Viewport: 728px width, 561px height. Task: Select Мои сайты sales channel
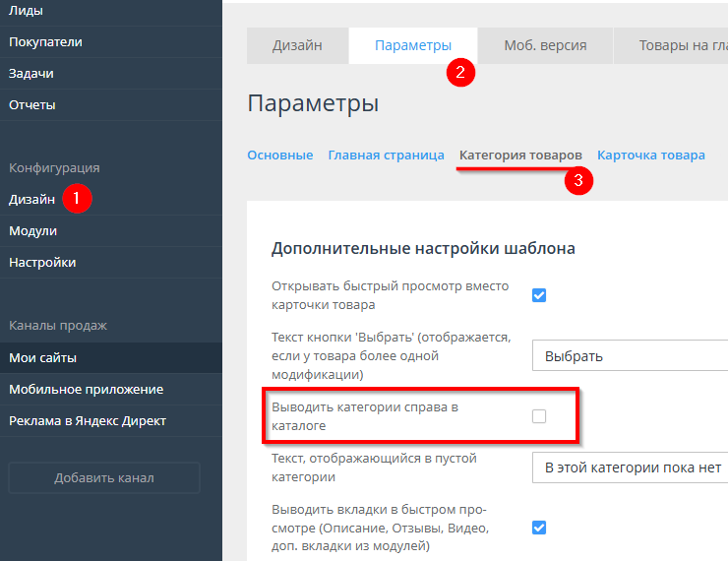(x=42, y=358)
